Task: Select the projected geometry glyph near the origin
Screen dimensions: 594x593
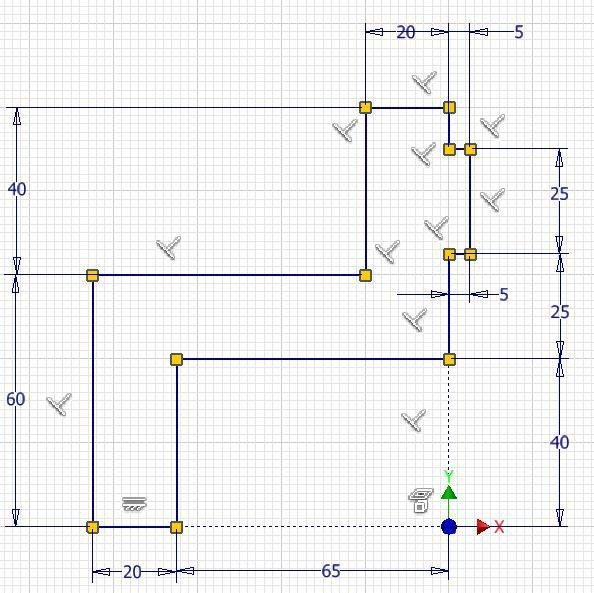Action: click(x=420, y=500)
